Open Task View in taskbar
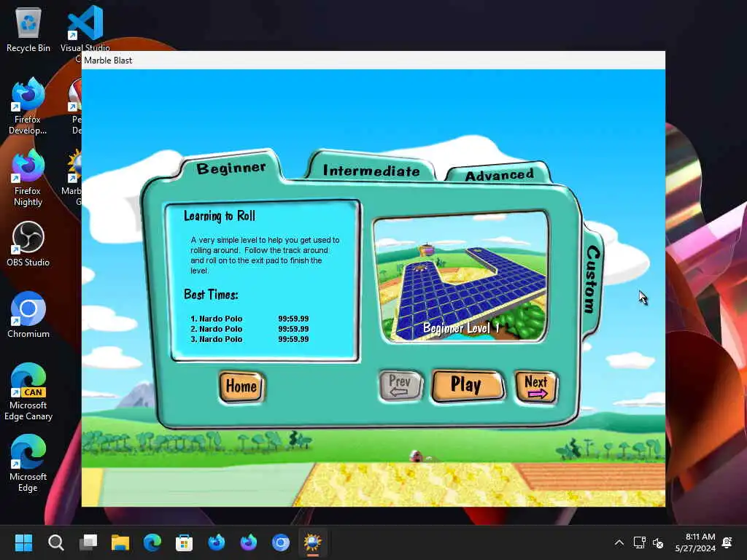This screenshot has height=560, width=747. coord(88,542)
